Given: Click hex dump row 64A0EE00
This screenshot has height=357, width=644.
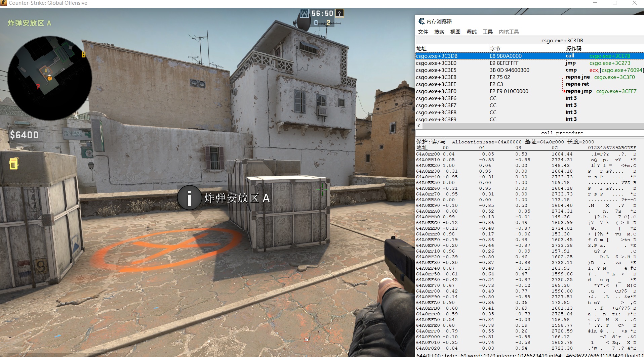Looking at the screenshot, I should pos(526,154).
